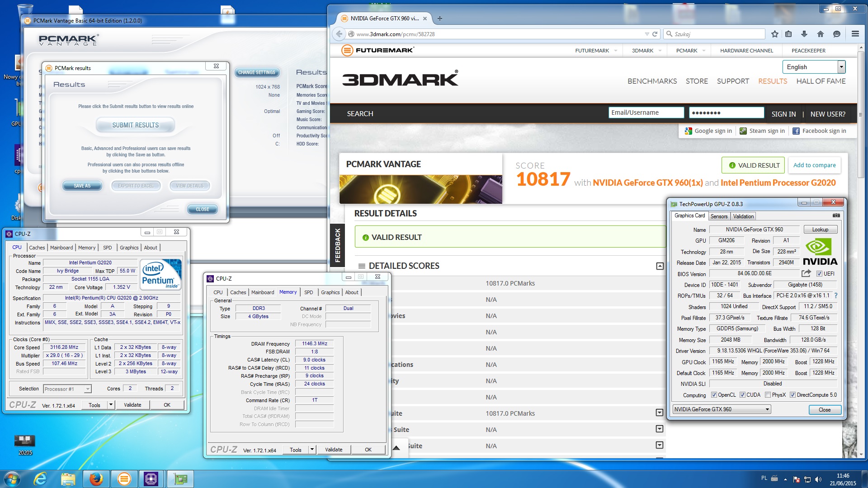
Task: Click the Facebook sign in icon
Action: (x=796, y=131)
